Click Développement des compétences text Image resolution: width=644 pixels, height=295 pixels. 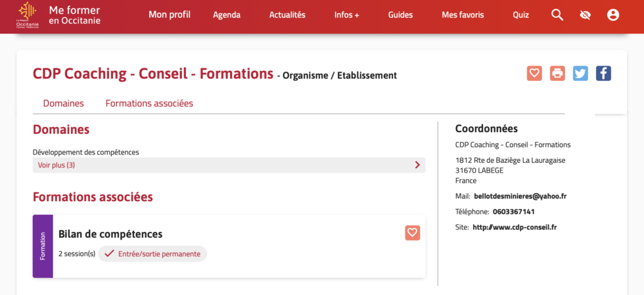click(86, 152)
